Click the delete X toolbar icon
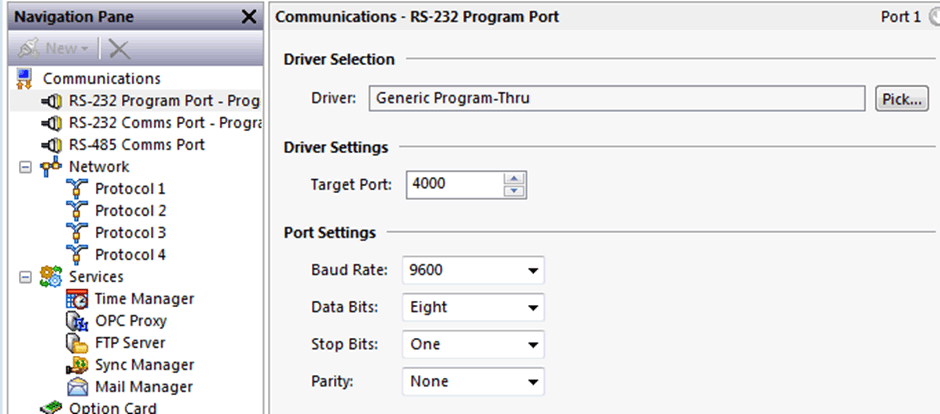The image size is (940, 414). (119, 49)
